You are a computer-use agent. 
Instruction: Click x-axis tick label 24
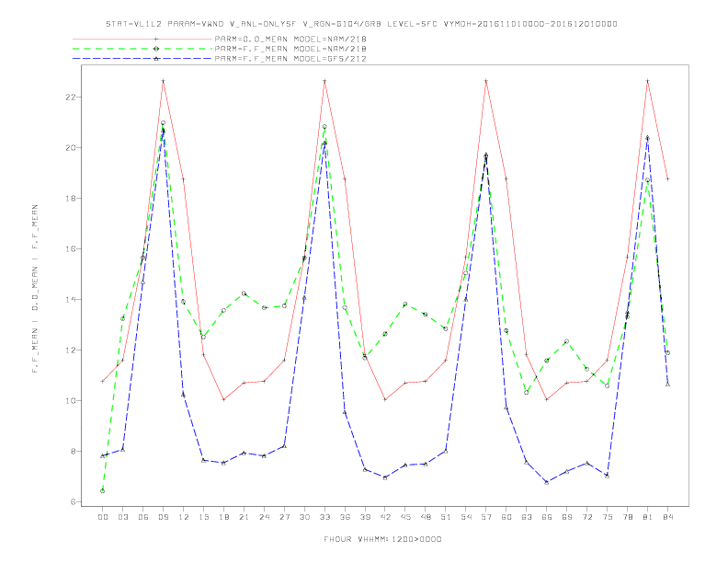(x=264, y=517)
